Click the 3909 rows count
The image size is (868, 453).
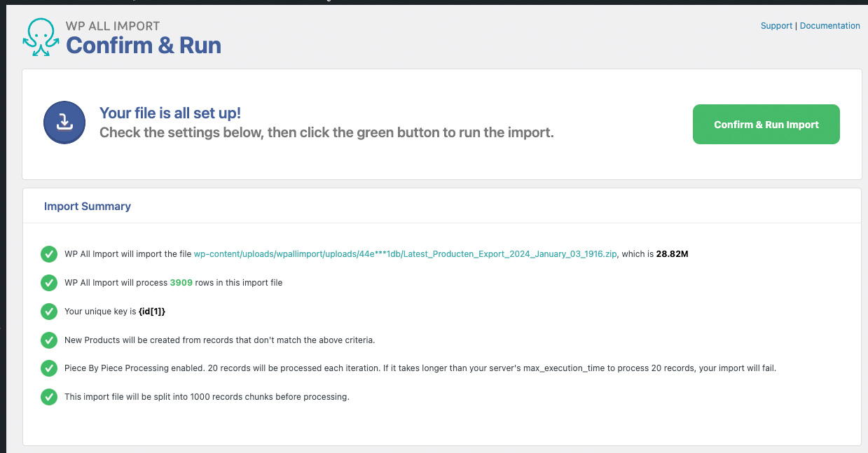pyautogui.click(x=181, y=283)
